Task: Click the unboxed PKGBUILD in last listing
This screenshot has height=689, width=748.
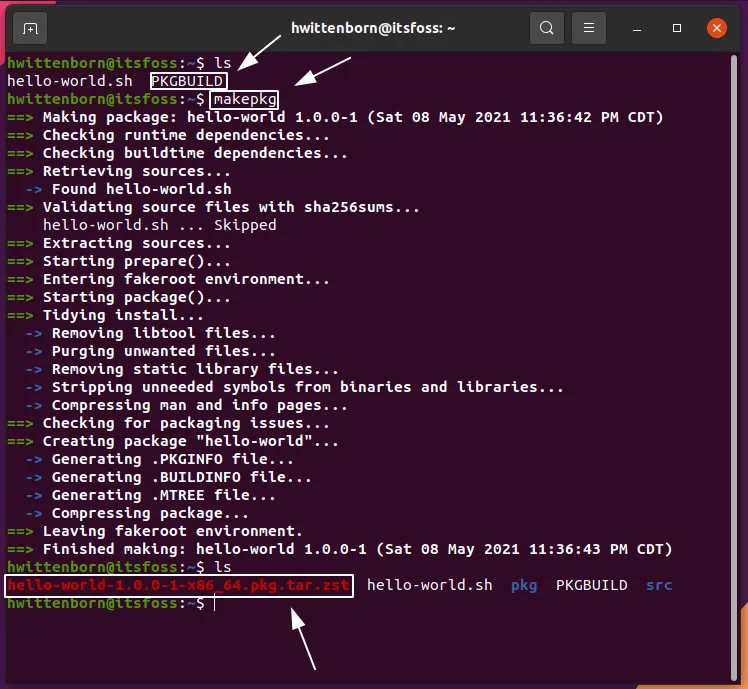Action: point(592,585)
